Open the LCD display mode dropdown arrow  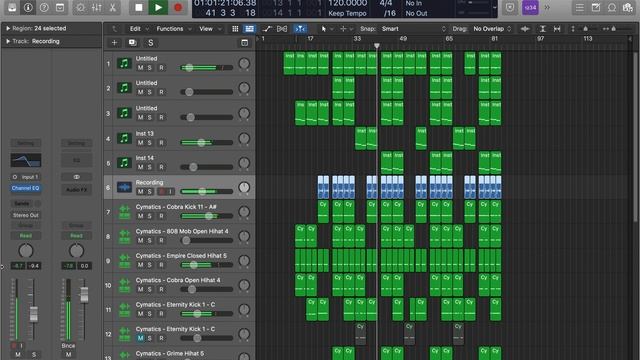tap(495, 7)
